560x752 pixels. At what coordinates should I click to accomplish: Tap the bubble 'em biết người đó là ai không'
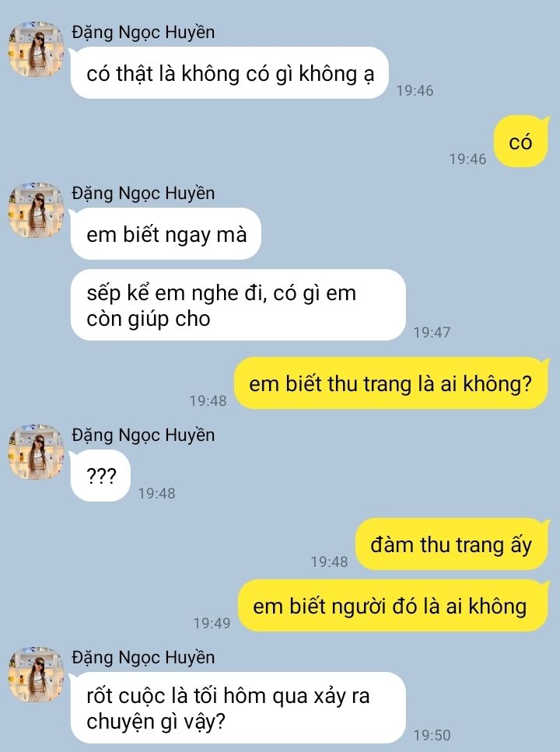point(393,606)
